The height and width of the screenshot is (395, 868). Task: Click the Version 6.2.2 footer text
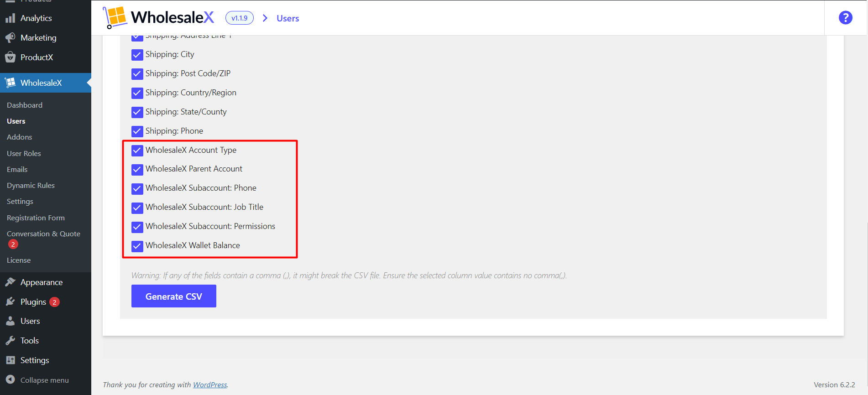tap(834, 385)
